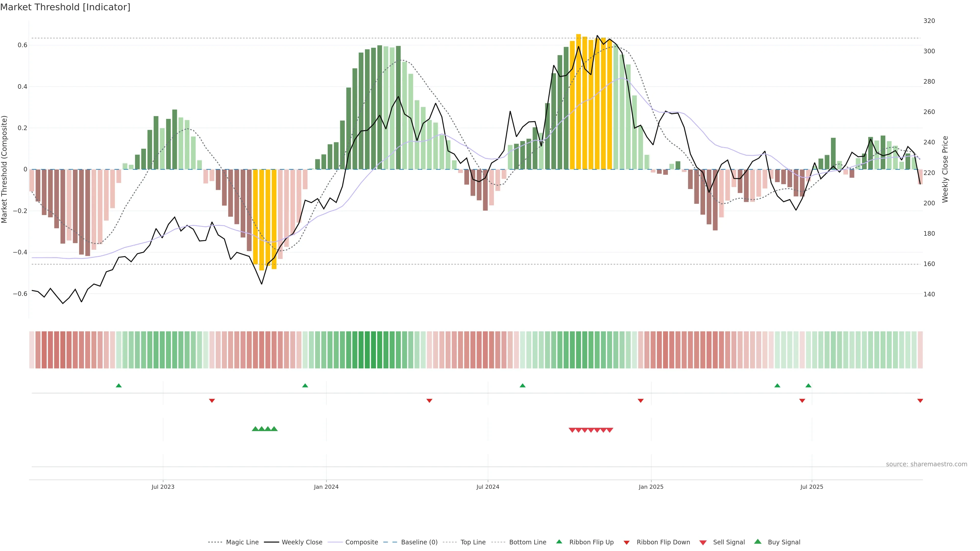
Task: Click the Buy Signal legend marker
Action: coord(758,542)
